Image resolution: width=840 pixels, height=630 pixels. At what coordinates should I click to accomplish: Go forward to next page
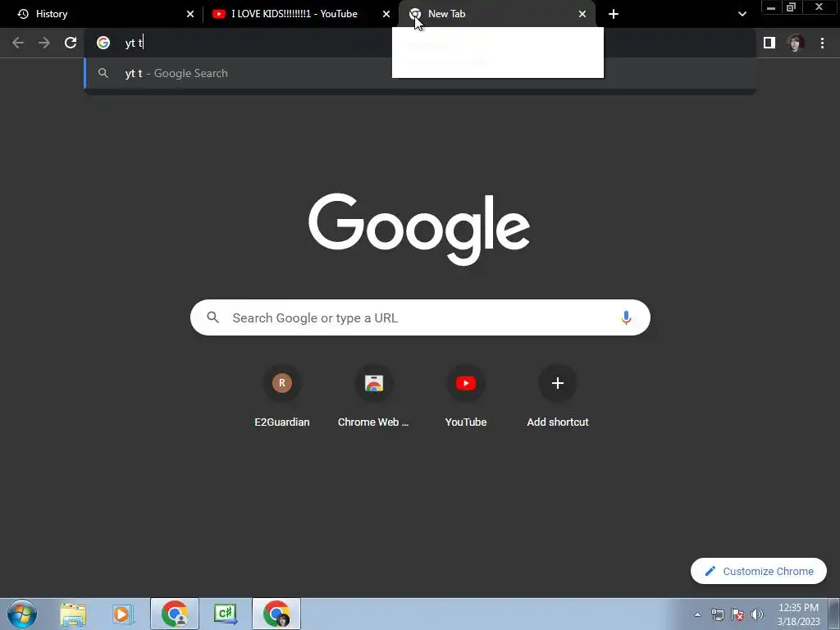[44, 43]
